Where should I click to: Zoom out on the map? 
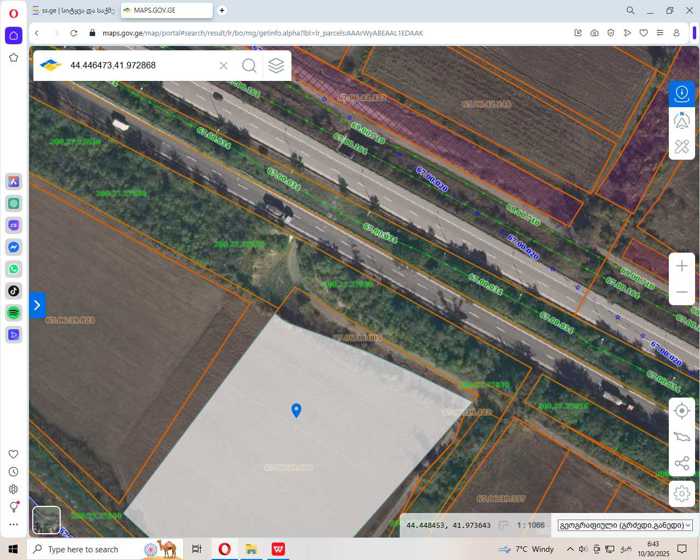pyautogui.click(x=682, y=292)
